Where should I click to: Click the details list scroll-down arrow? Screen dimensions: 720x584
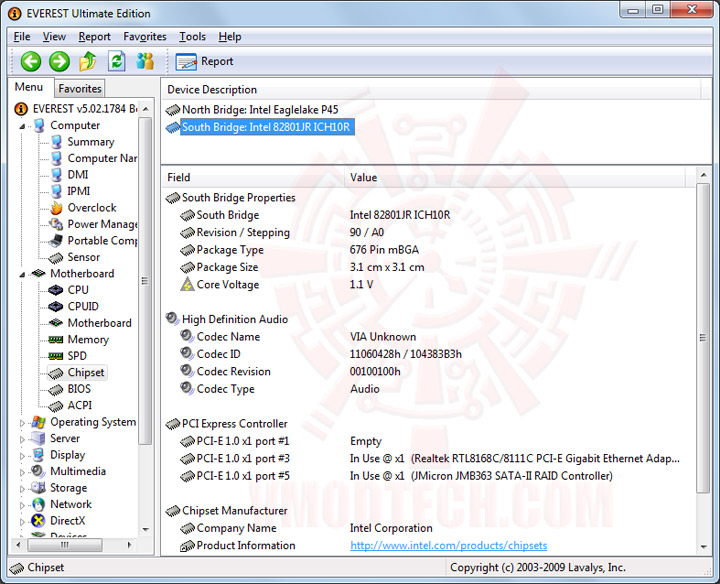[x=703, y=547]
